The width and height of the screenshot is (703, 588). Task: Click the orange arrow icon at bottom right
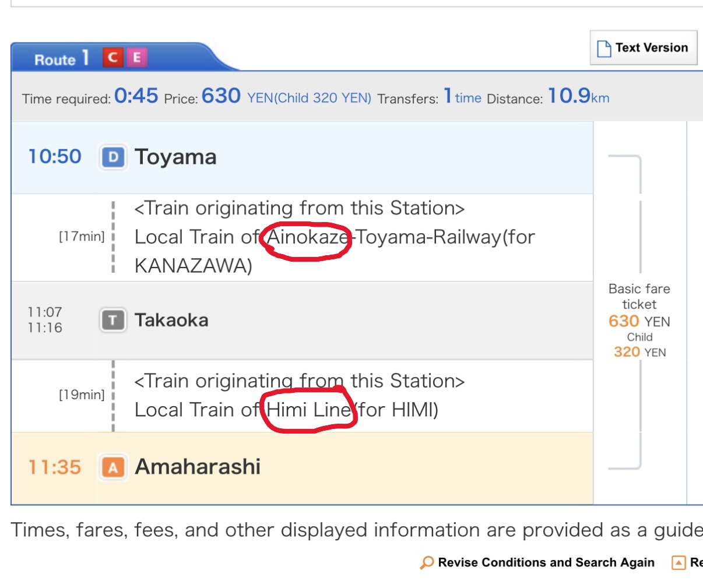(x=679, y=563)
